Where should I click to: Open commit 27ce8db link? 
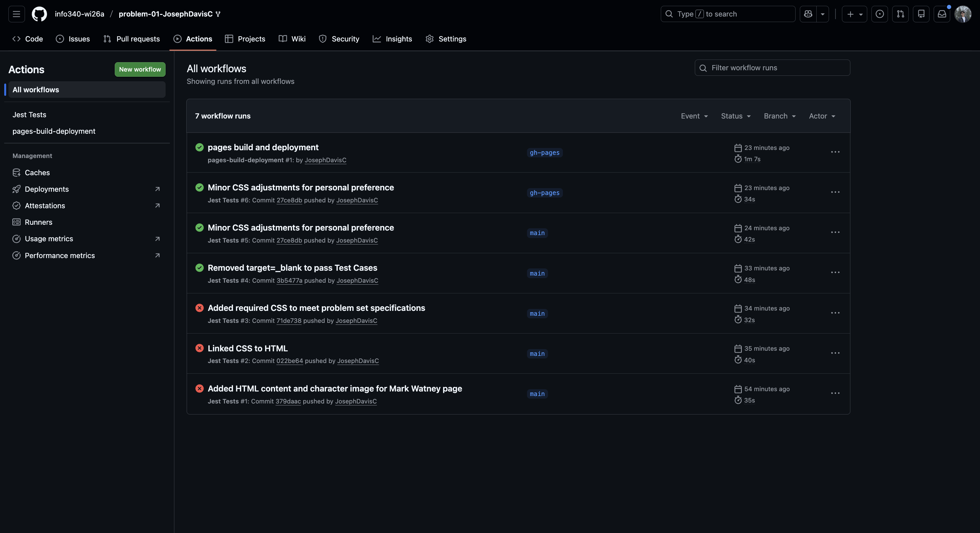coord(289,200)
